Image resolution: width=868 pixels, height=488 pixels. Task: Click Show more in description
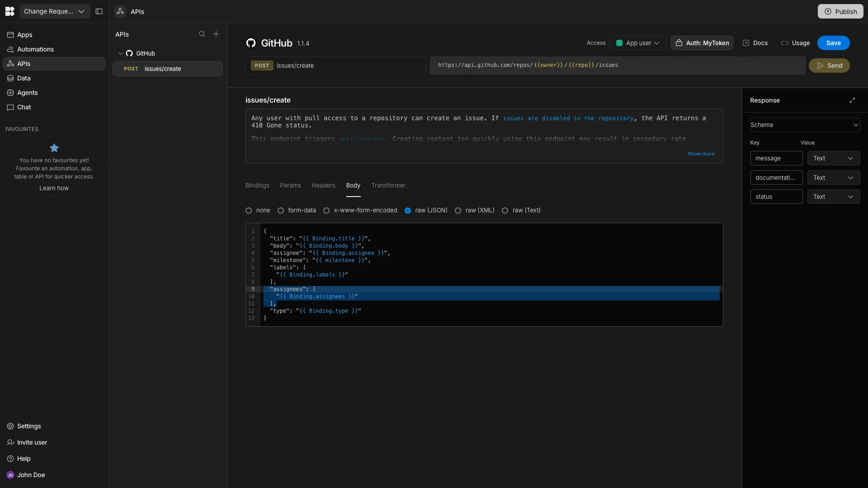(x=701, y=154)
